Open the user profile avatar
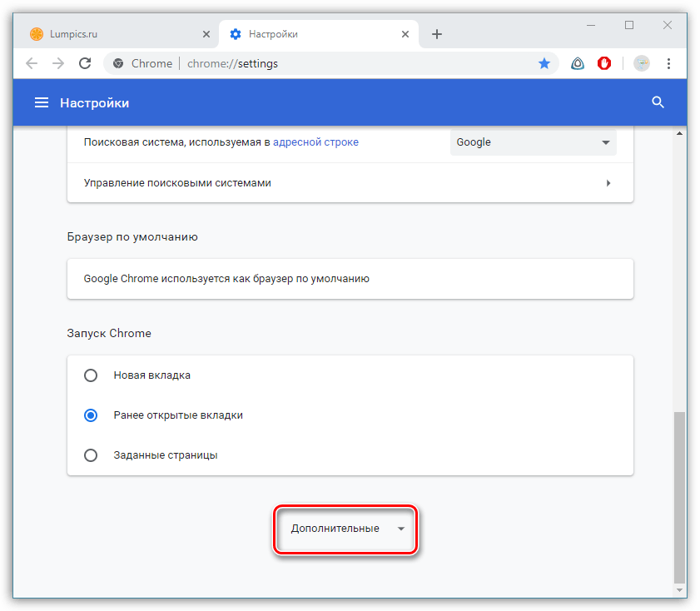The image size is (700, 611). 641,63
